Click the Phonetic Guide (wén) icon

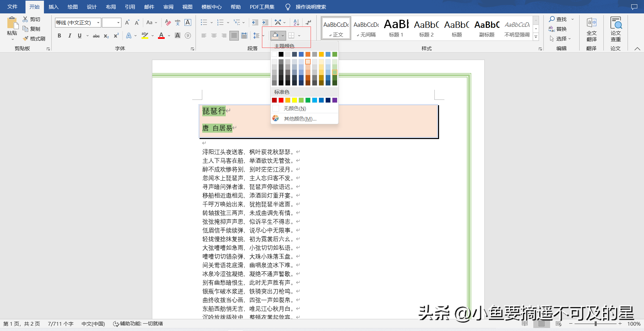click(x=178, y=22)
